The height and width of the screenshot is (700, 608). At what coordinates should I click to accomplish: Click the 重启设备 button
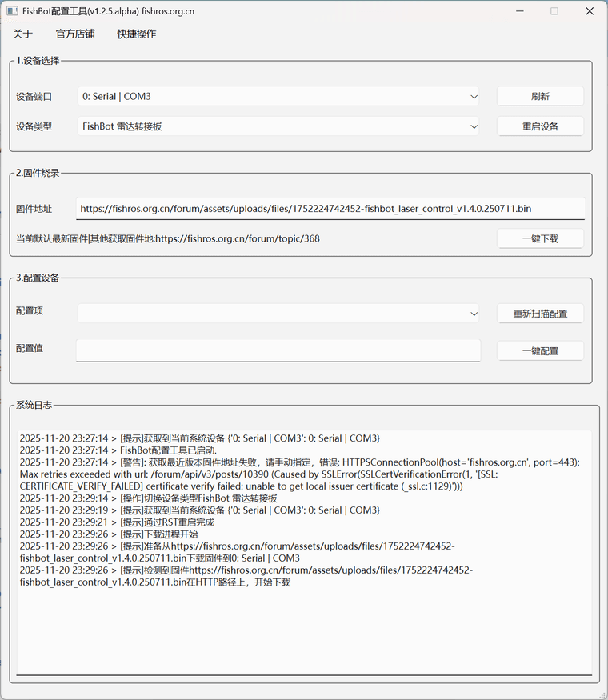[x=540, y=126]
